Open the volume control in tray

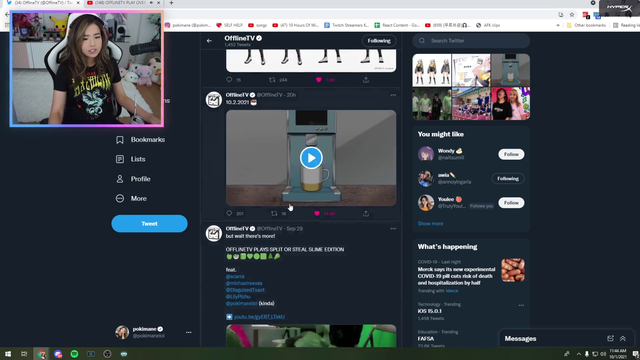pos(603,354)
